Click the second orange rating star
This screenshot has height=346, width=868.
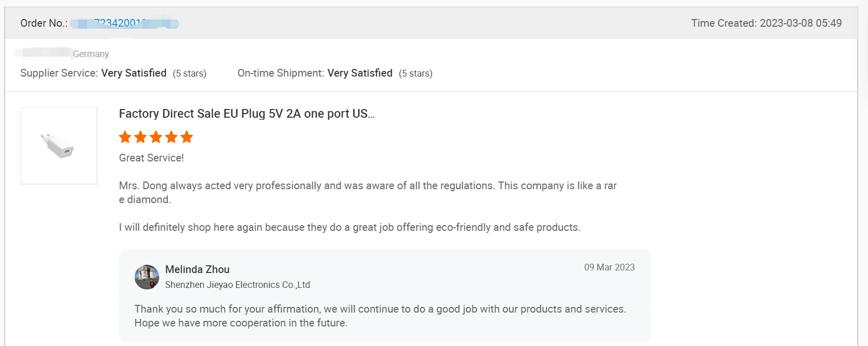140,137
